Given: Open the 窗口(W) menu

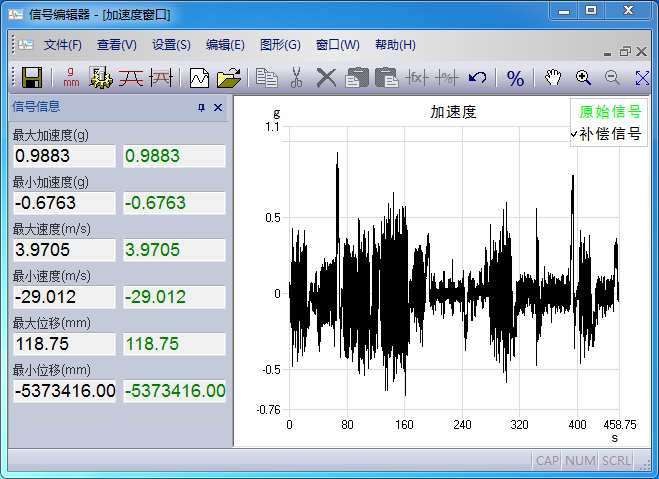Looking at the screenshot, I should pyautogui.click(x=337, y=45).
